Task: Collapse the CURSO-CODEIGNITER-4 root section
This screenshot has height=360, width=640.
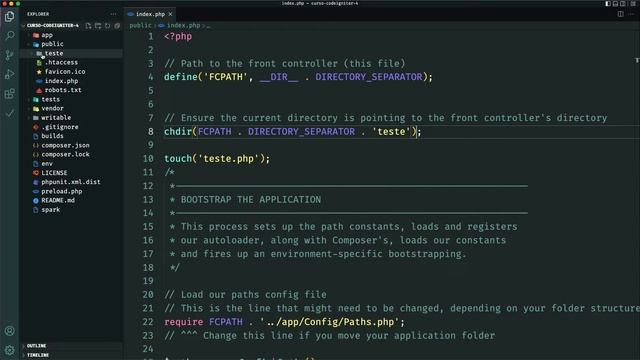Action: pos(53,25)
